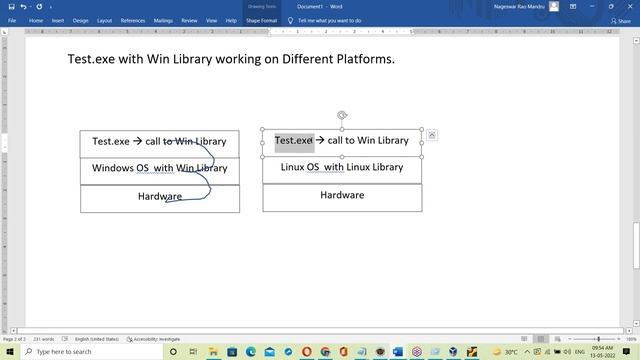Viewport: 640px width, 360px height.
Task: Click the rotation handle of the selected text box
Action: tap(342, 115)
